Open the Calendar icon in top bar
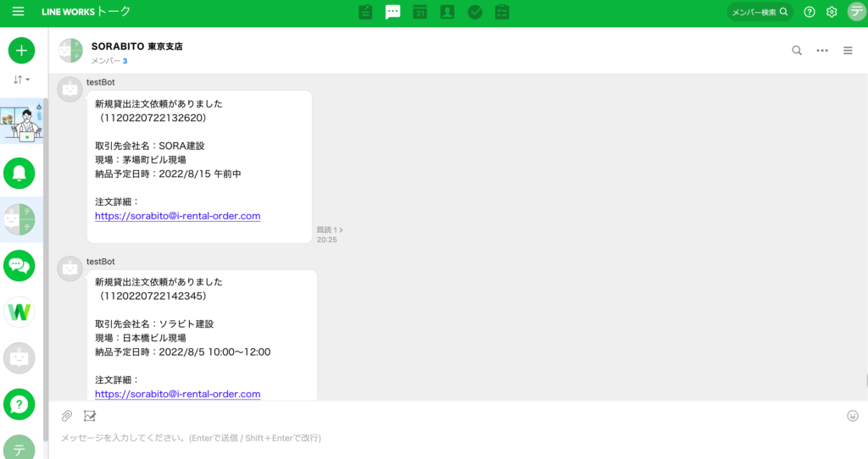Viewport: 868px width, 459px height. click(420, 12)
